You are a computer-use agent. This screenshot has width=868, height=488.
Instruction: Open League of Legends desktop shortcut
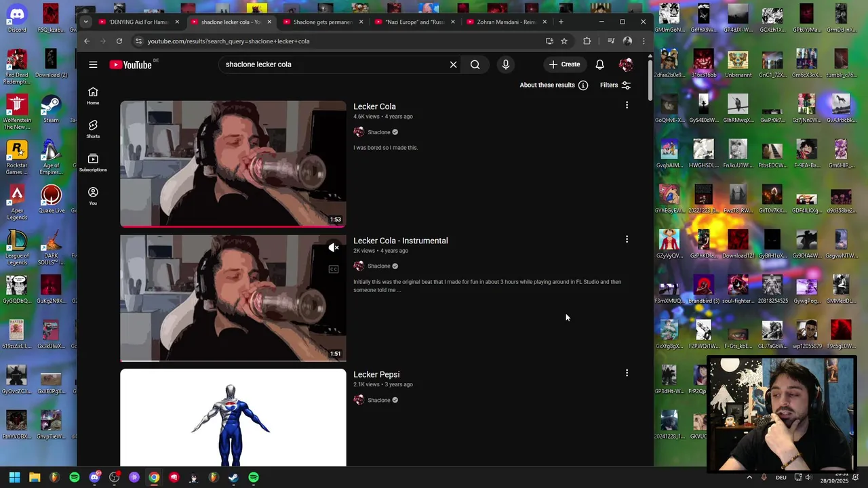[x=17, y=248]
